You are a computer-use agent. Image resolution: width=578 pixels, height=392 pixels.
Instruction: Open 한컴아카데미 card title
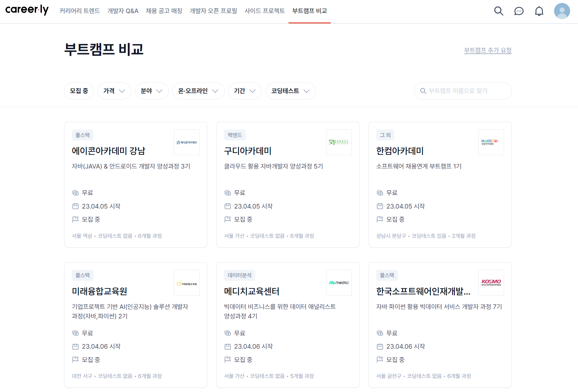pos(400,151)
